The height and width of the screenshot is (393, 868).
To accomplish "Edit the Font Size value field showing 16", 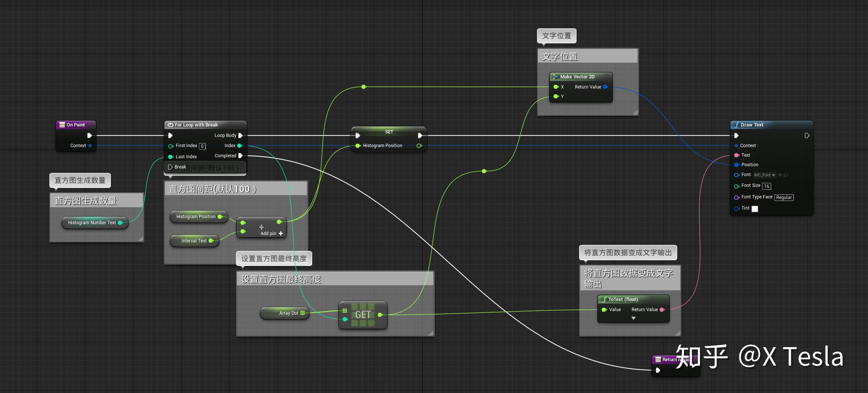I will (767, 186).
